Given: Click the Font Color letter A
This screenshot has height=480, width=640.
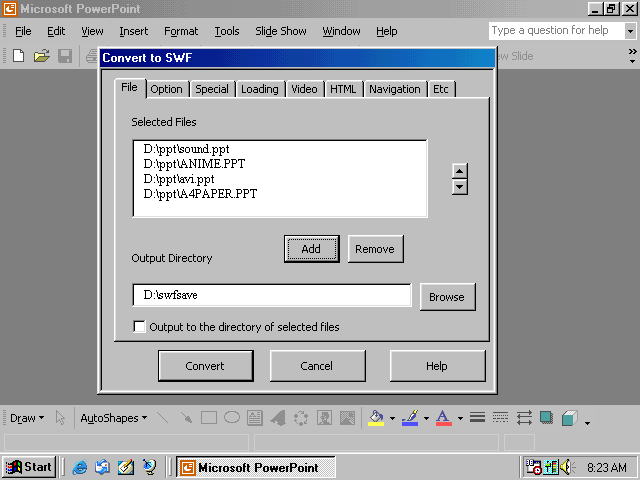Looking at the screenshot, I should [444, 418].
